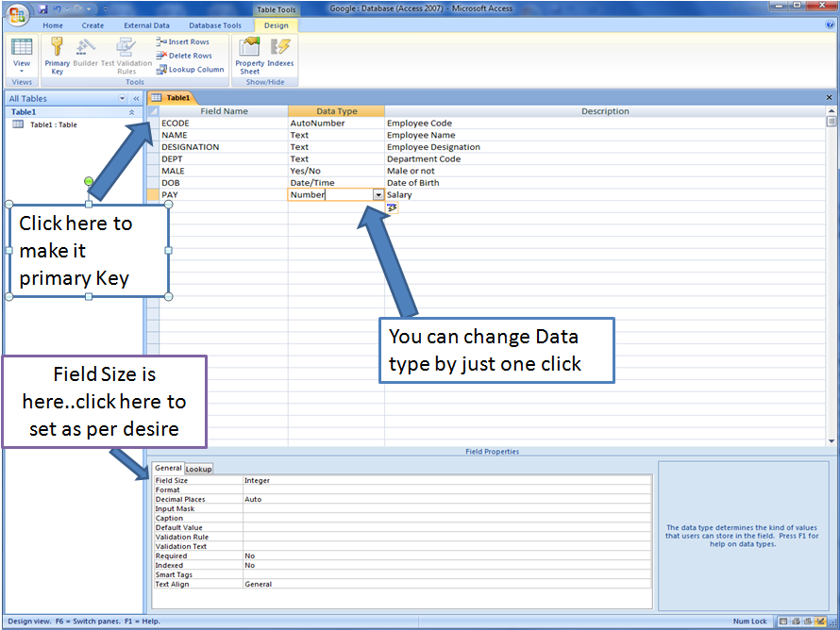Run Test Validation Rules
The width and height of the screenshot is (840, 630).
tap(126, 54)
